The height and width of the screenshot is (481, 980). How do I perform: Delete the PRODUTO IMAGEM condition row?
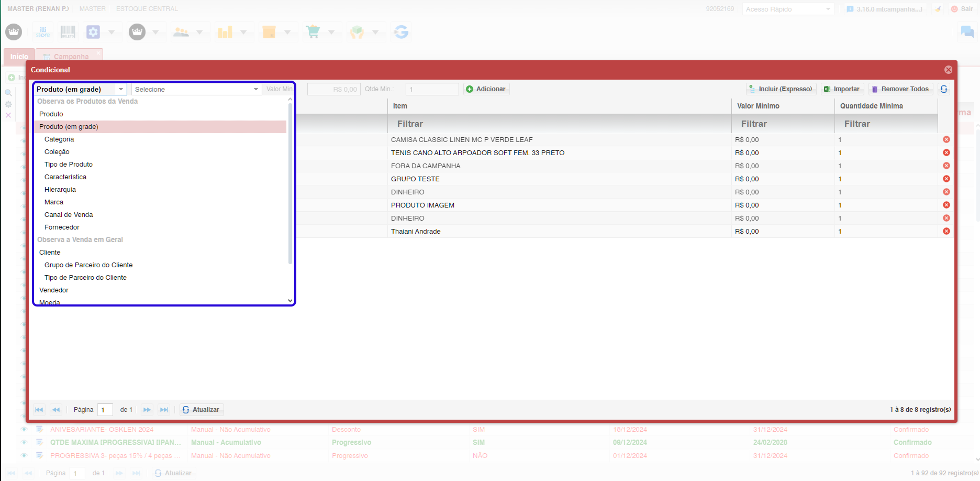(x=946, y=205)
